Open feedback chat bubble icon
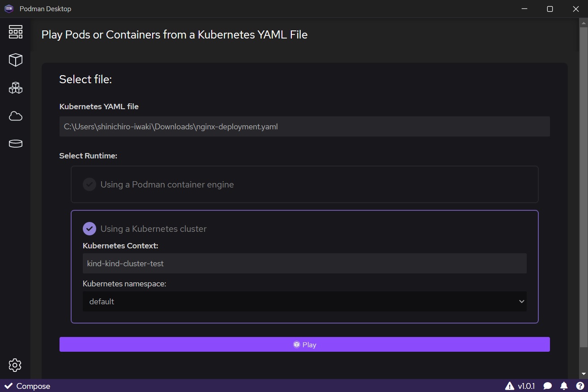 pos(547,386)
